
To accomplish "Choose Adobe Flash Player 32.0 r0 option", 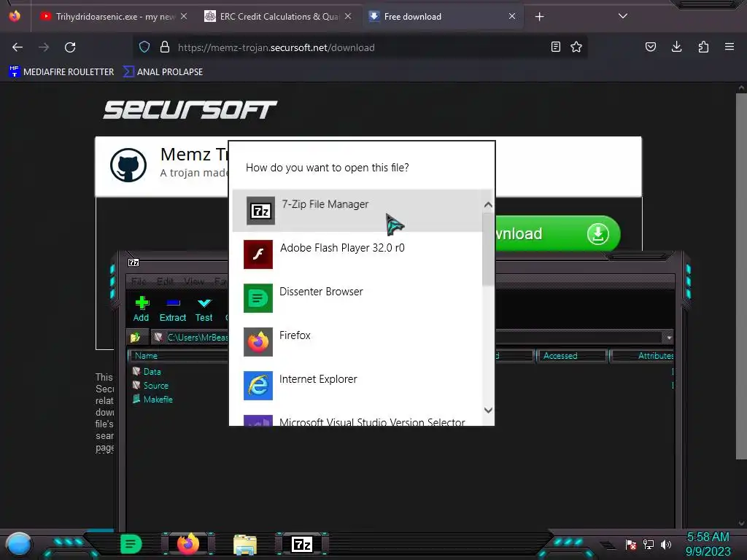I will (357, 254).
